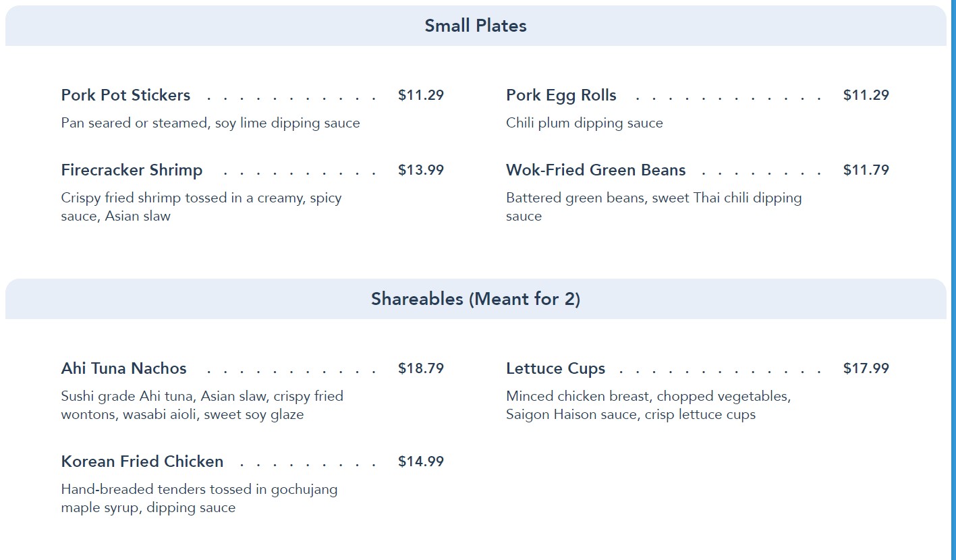Open the Pork Egg Rolls menu item
This screenshot has height=560, width=956.
pyautogui.click(x=561, y=95)
